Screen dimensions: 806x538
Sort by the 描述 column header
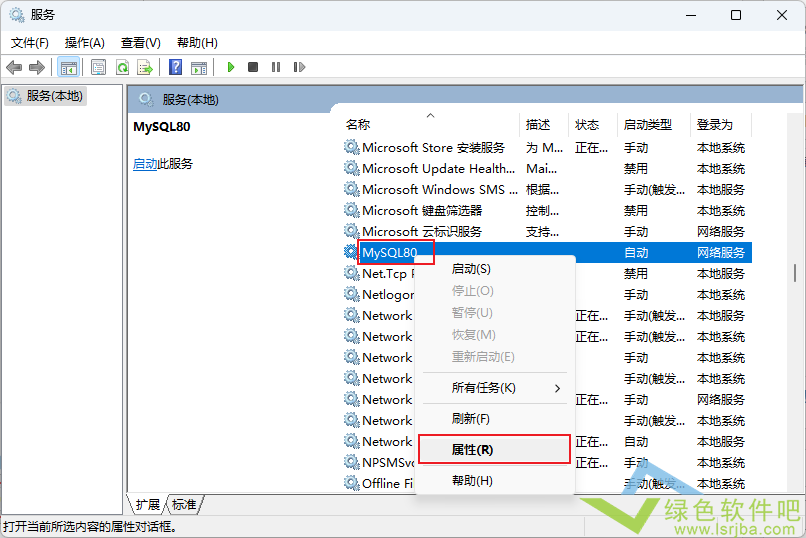click(x=544, y=124)
